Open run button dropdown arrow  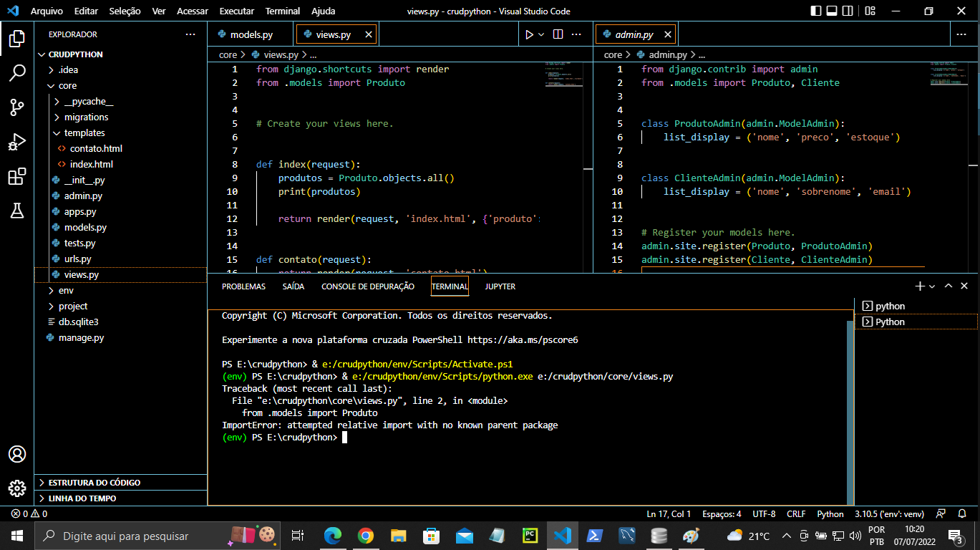pos(541,34)
